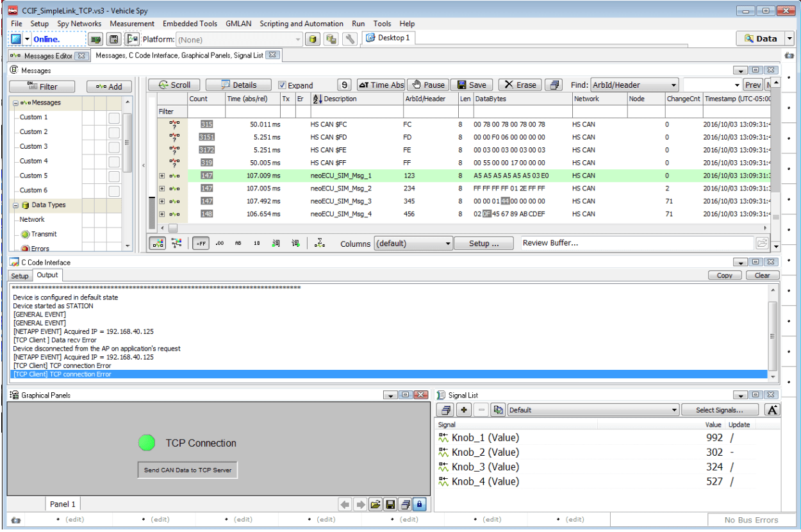Expand the neoECU_SIM_Msg_2 message row
801x532 pixels.
(x=162, y=188)
